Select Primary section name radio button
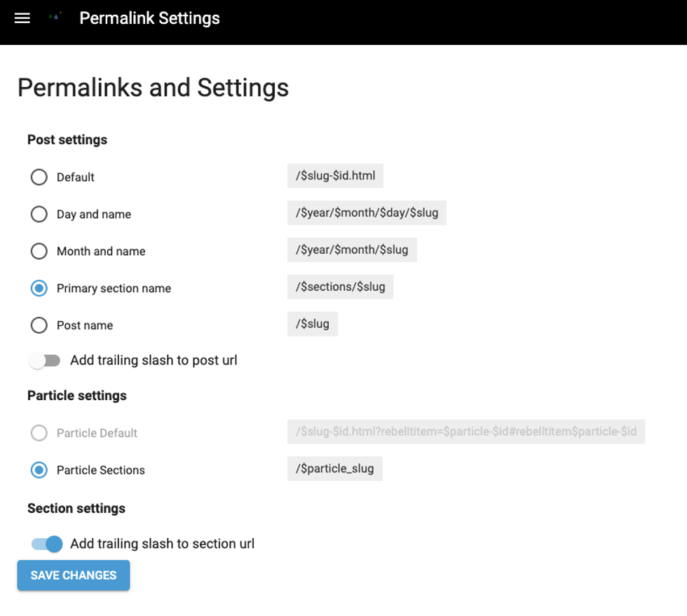Viewport: 687px width, 616px height. pyautogui.click(x=39, y=288)
